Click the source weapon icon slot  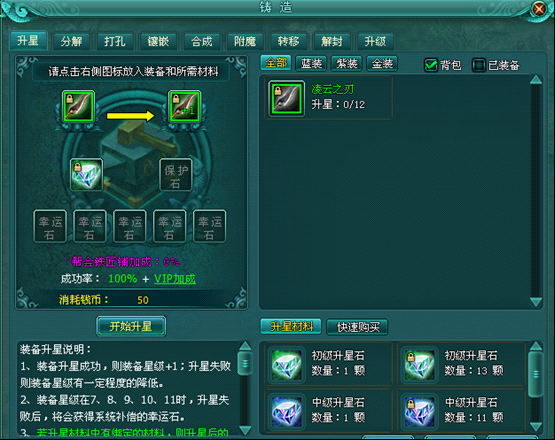click(78, 106)
